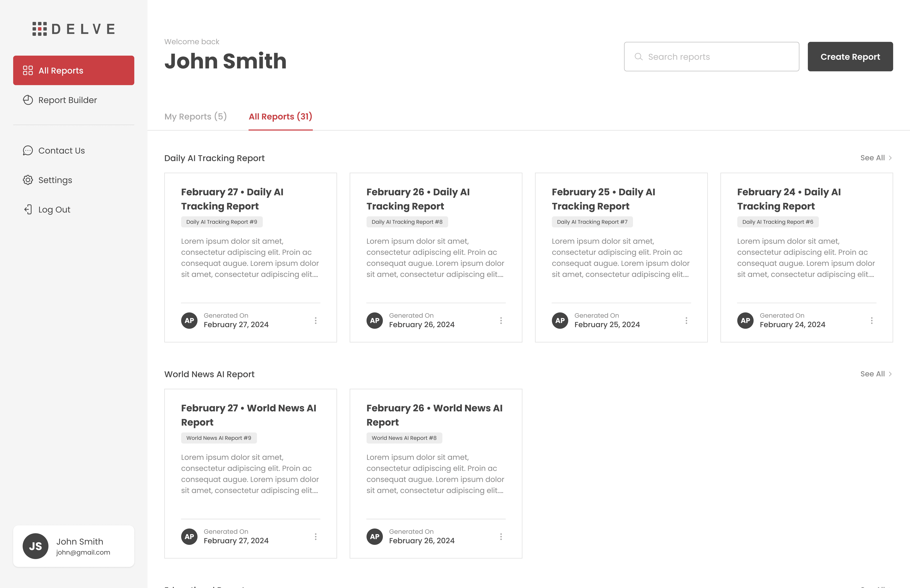Click AP avatar on February 25 report card

click(x=560, y=320)
